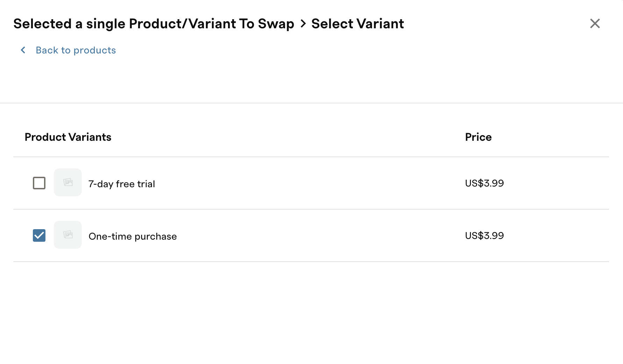Click the One-time purchase image placeholder
The height and width of the screenshot is (364, 623).
click(68, 235)
